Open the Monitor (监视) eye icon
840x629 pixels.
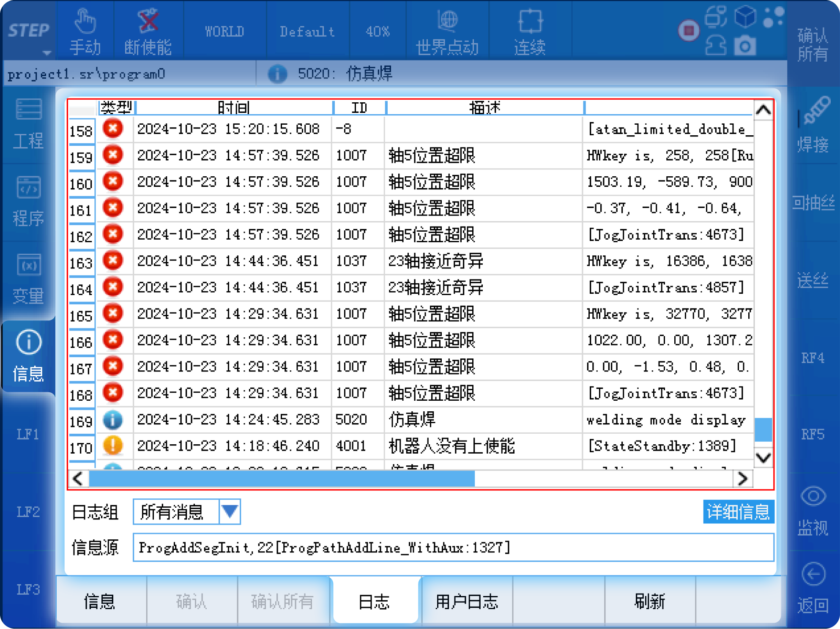[x=812, y=511]
